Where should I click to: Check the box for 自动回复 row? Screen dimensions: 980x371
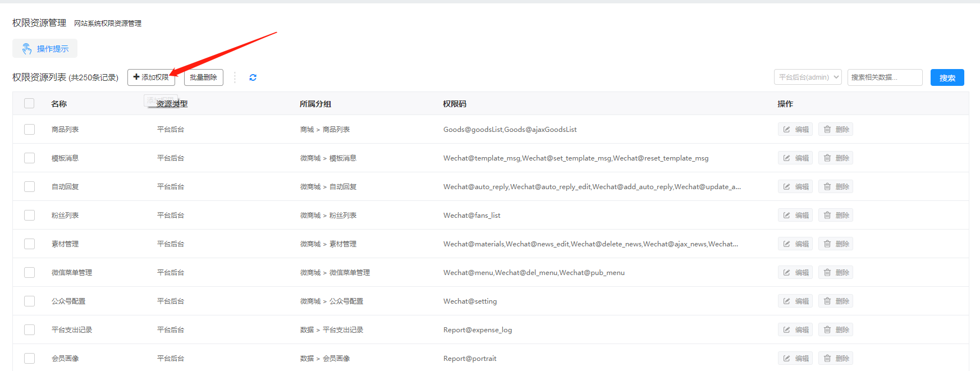coord(29,187)
